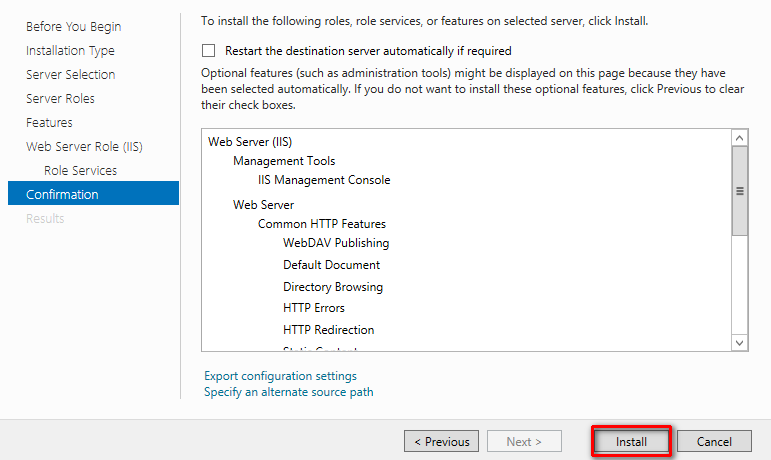The image size is (771, 460).
Task: Open Export configuration settings link
Action: point(280,376)
